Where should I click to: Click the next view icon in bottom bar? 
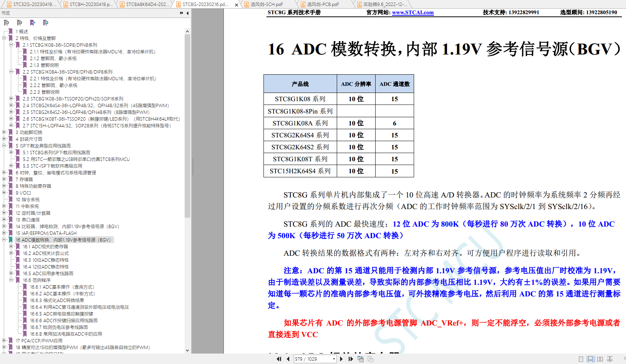(x=370, y=359)
